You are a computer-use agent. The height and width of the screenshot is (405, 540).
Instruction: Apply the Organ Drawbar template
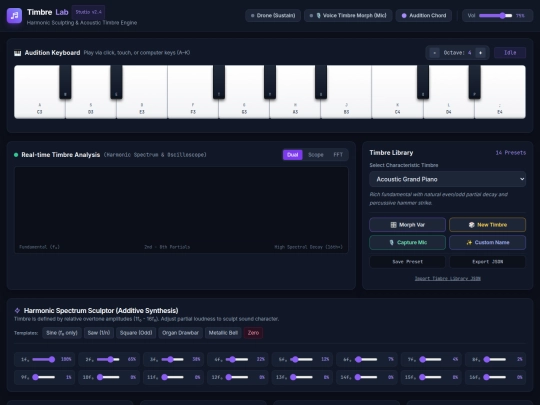tap(180, 333)
